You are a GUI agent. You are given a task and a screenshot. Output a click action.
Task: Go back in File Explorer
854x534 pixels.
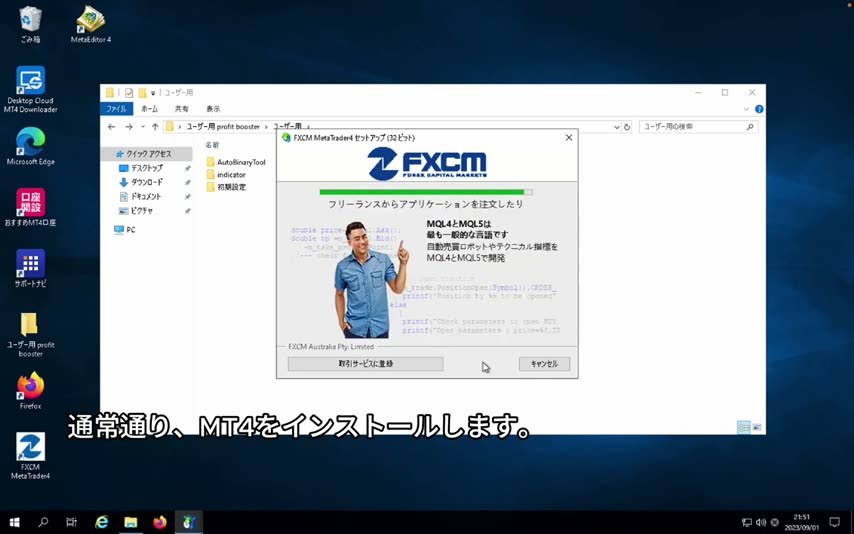click(112, 126)
